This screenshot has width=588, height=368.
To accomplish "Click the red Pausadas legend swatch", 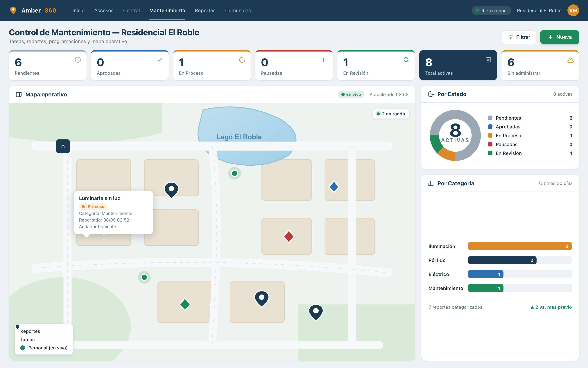I will click(x=490, y=144).
